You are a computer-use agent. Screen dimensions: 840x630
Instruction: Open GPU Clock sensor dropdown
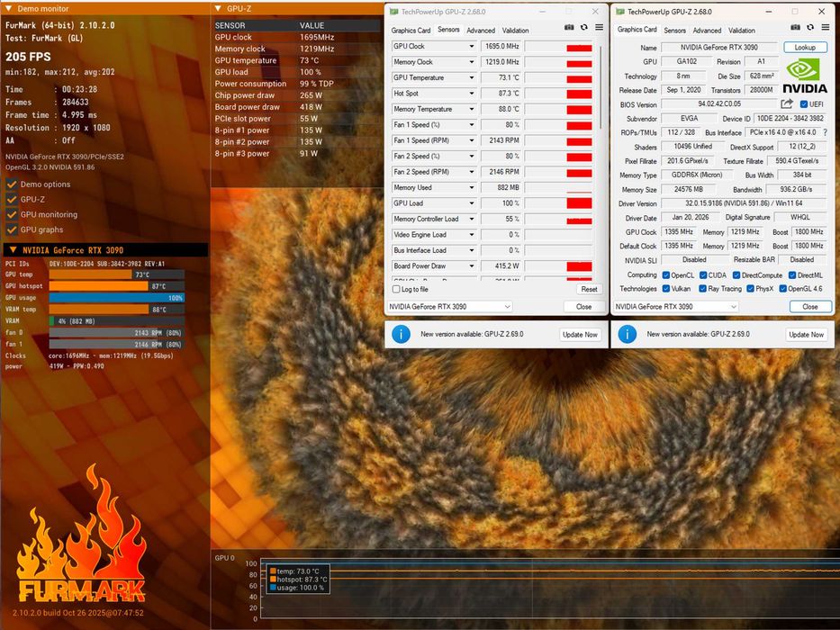(472, 47)
